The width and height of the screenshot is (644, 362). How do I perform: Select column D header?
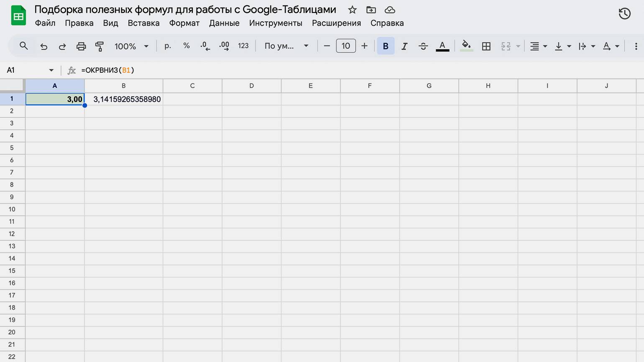coord(252,86)
